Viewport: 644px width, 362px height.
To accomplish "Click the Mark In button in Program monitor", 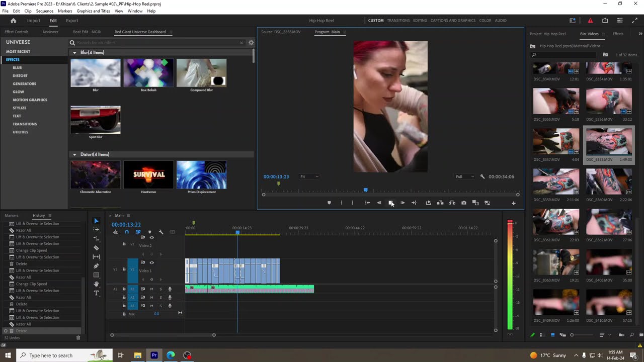I will pos(341,203).
